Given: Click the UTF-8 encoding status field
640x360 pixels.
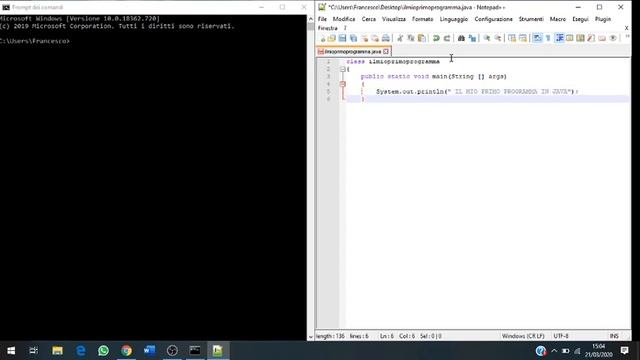Looking at the screenshot, I should click(x=561, y=336).
